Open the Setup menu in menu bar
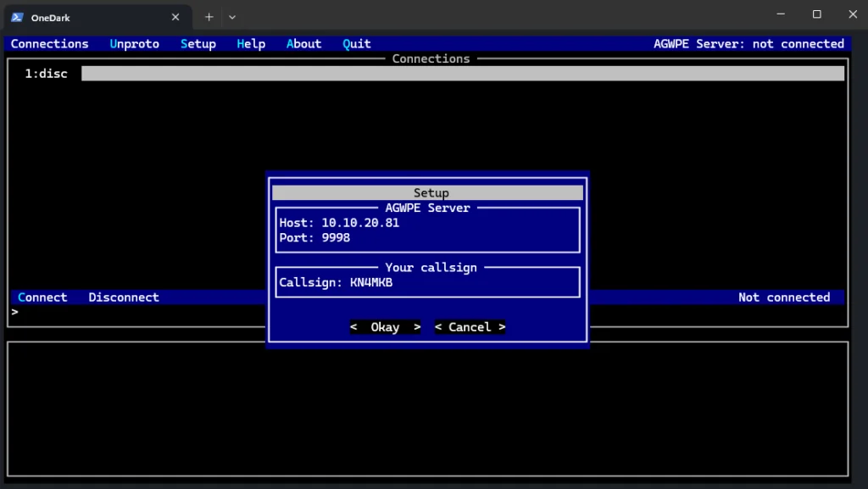 [x=198, y=44]
